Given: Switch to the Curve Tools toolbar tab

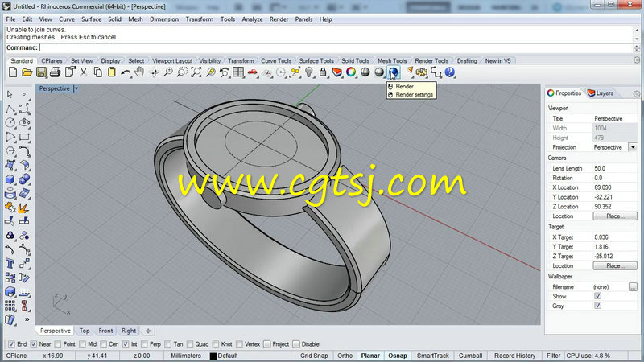Looking at the screenshot, I should pyautogui.click(x=276, y=61).
